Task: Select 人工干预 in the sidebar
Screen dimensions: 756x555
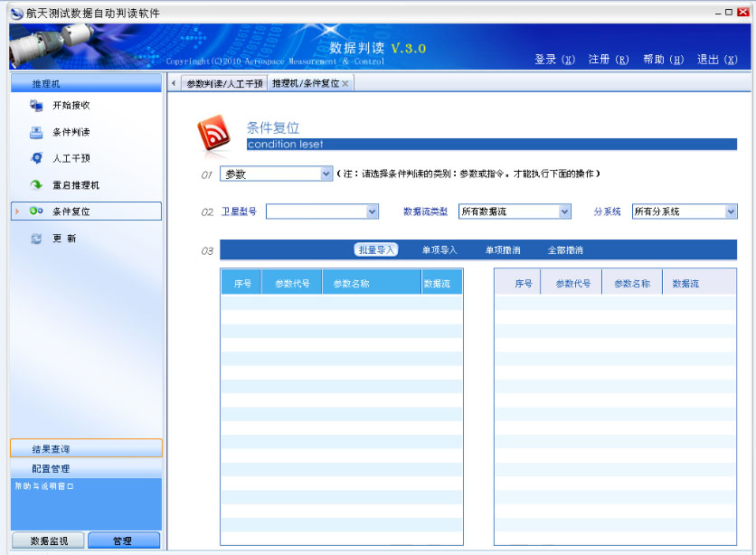Action: pyautogui.click(x=71, y=158)
